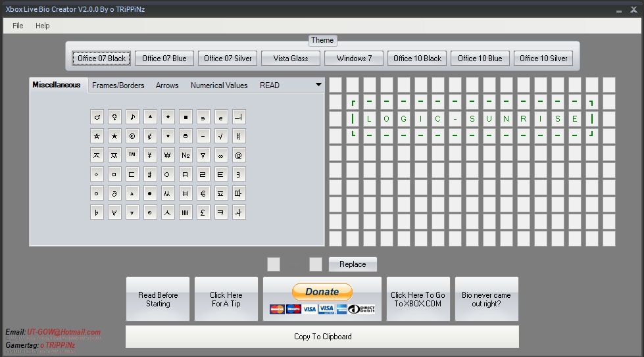
Task: Select the grid cell containing letter L
Action: click(x=369, y=119)
